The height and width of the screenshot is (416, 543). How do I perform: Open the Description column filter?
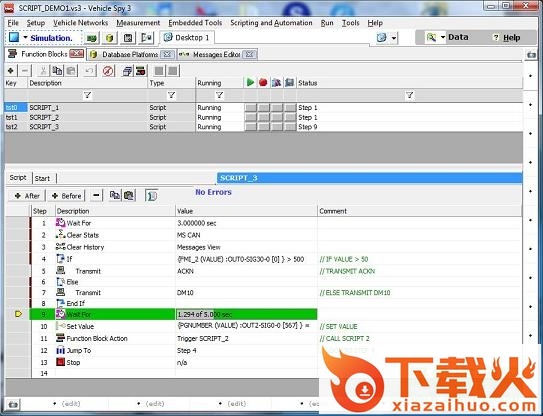[88, 95]
